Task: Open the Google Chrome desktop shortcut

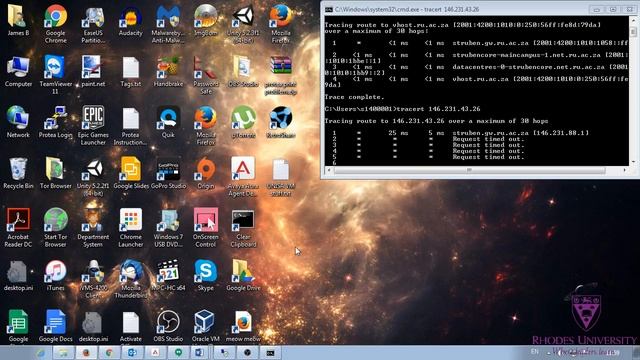Action: 56,24
